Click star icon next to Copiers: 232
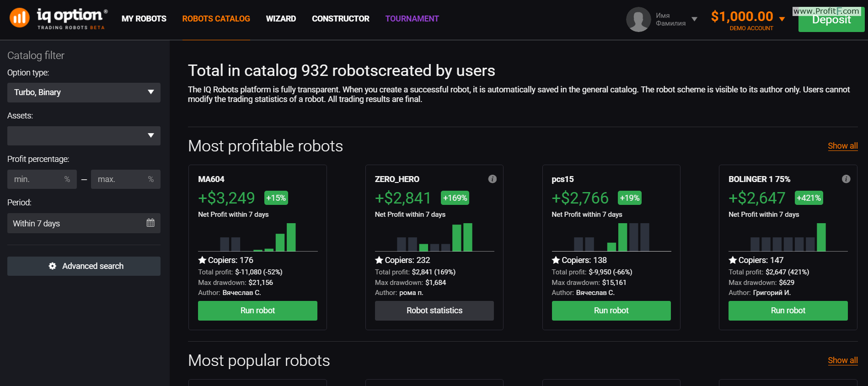Image resolution: width=868 pixels, height=386 pixels. coord(379,260)
